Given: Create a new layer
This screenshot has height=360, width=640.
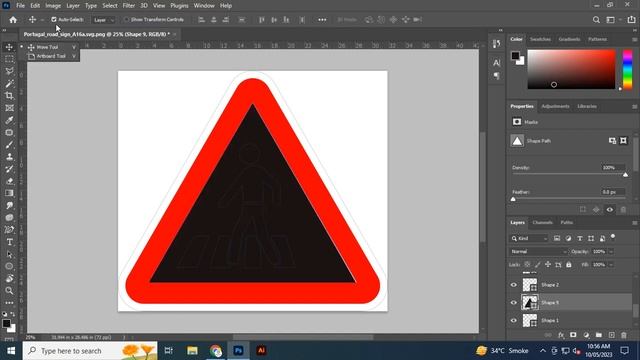Looking at the screenshot, I should pos(611,335).
